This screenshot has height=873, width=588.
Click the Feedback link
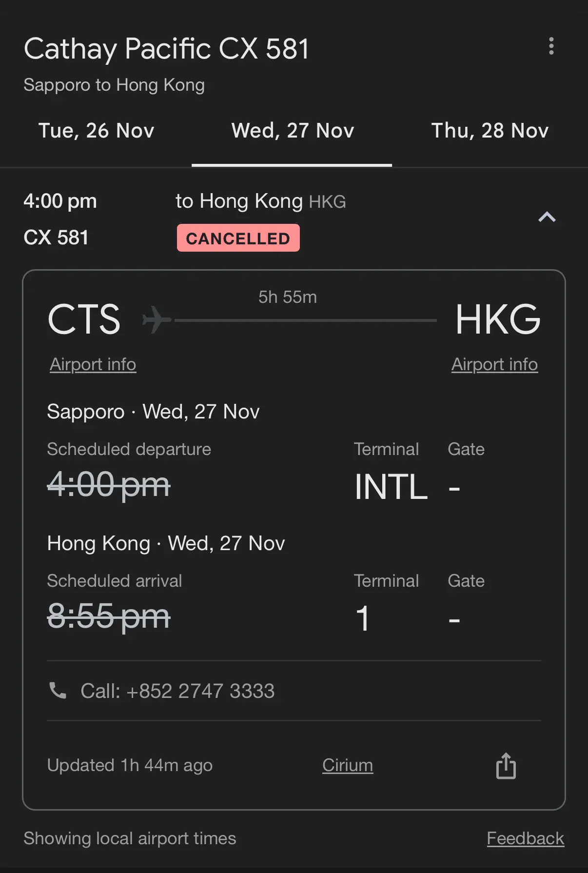pos(525,838)
